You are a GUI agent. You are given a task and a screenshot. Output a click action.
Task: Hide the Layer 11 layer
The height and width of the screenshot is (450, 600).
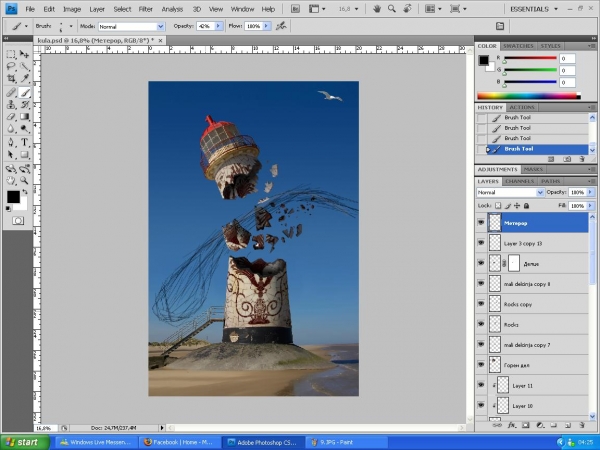481,385
